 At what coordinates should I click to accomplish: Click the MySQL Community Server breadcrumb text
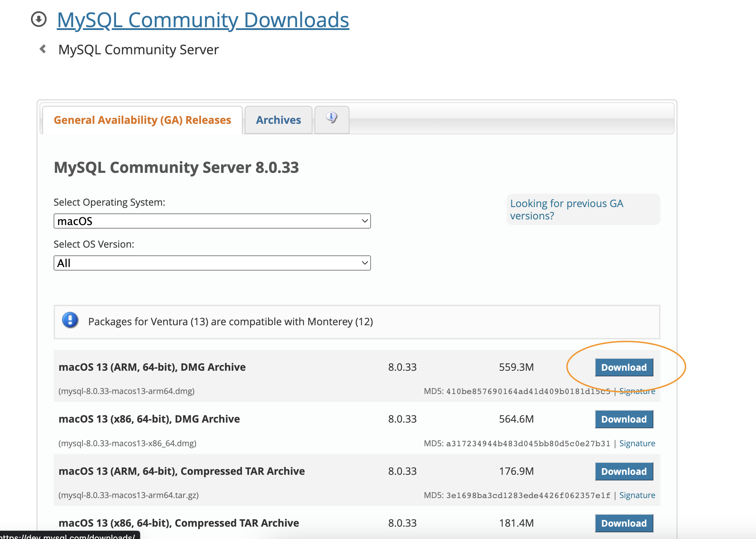[138, 50]
